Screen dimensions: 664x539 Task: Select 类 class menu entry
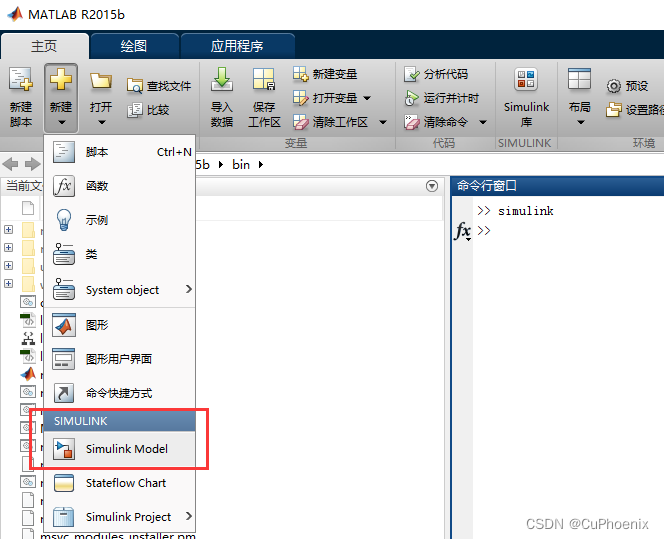(x=120, y=254)
